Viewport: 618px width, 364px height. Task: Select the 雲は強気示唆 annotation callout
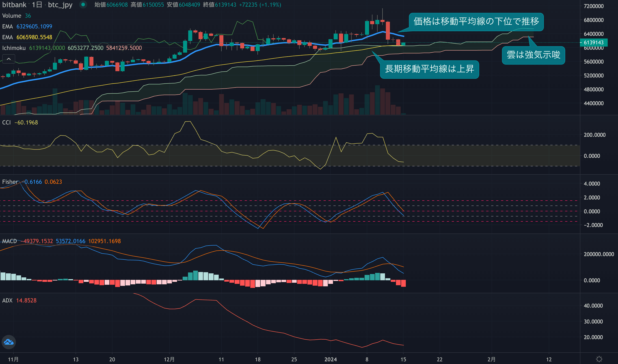[533, 55]
